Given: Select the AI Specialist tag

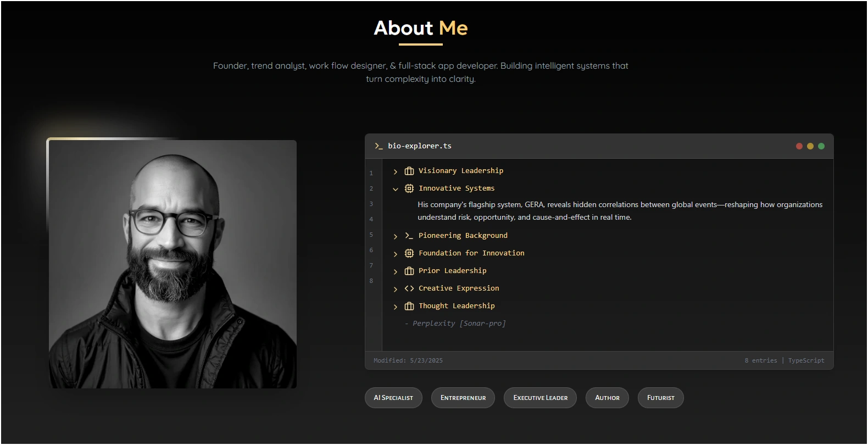Looking at the screenshot, I should pyautogui.click(x=393, y=398).
